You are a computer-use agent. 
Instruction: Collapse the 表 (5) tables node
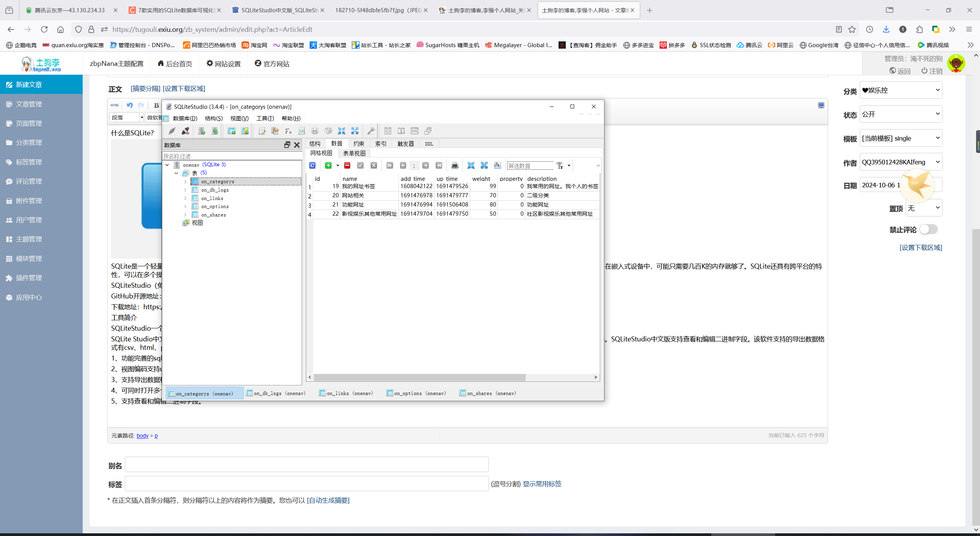pos(176,173)
